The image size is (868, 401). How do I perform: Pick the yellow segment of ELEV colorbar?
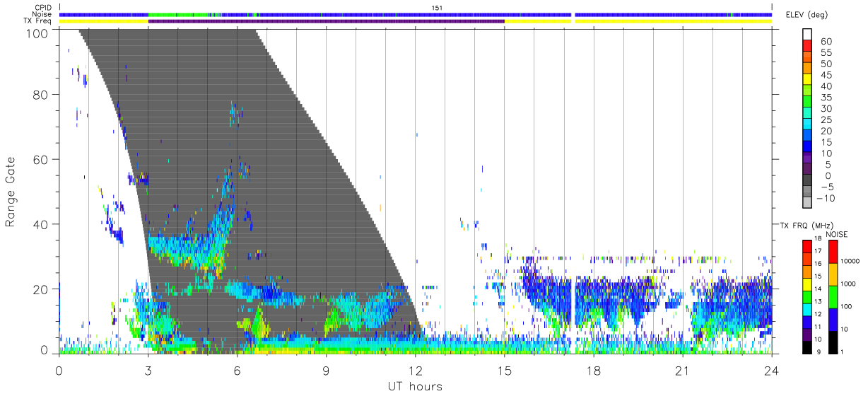[807, 81]
